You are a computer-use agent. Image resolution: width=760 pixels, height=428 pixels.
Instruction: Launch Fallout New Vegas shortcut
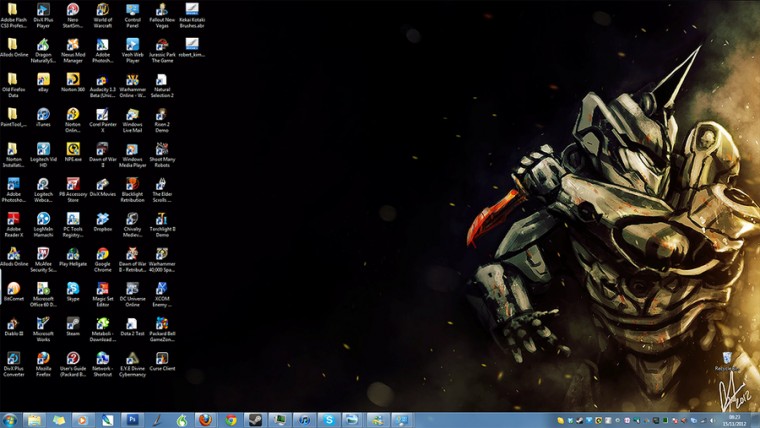tap(162, 16)
